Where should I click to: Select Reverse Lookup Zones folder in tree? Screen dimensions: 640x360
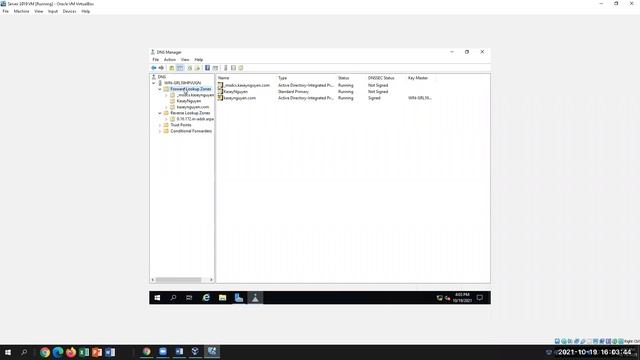[190, 113]
